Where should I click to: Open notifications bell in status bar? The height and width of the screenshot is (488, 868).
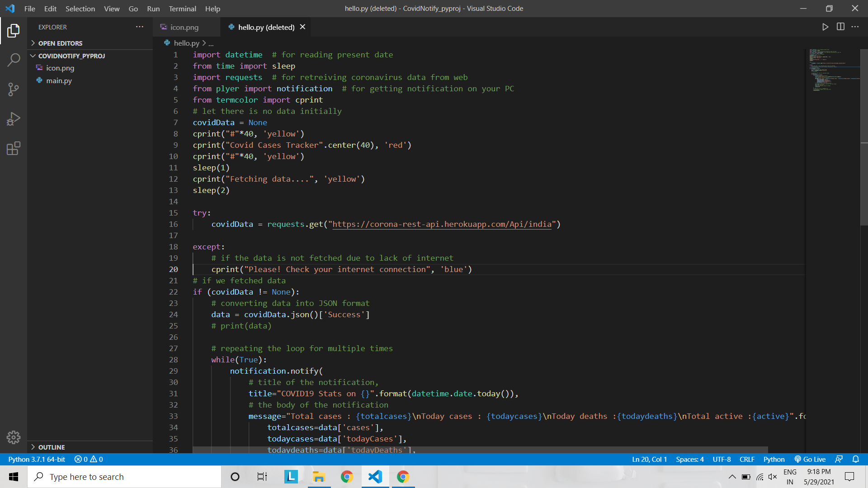point(855,459)
